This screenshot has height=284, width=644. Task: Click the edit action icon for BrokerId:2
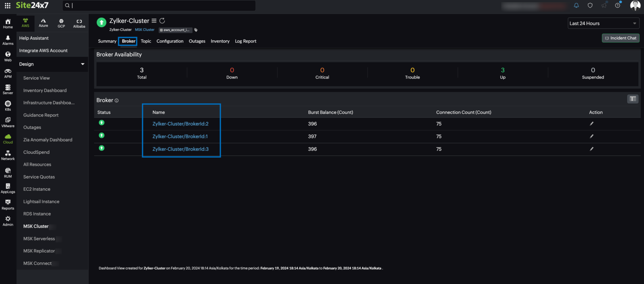(x=591, y=123)
